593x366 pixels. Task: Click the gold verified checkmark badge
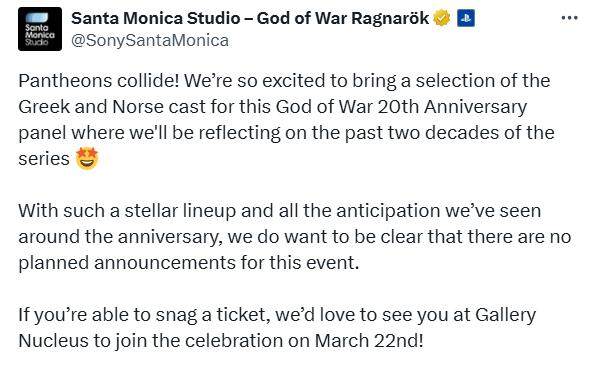click(x=442, y=18)
